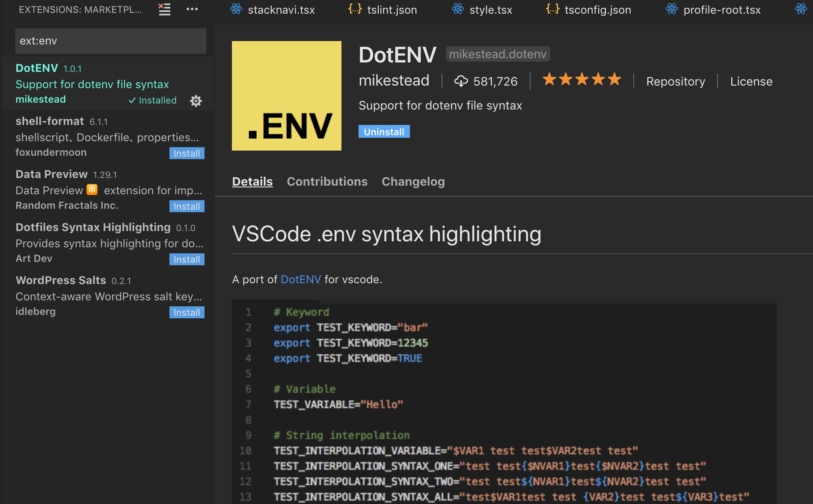Focus the ext:env search field

pyautogui.click(x=111, y=41)
